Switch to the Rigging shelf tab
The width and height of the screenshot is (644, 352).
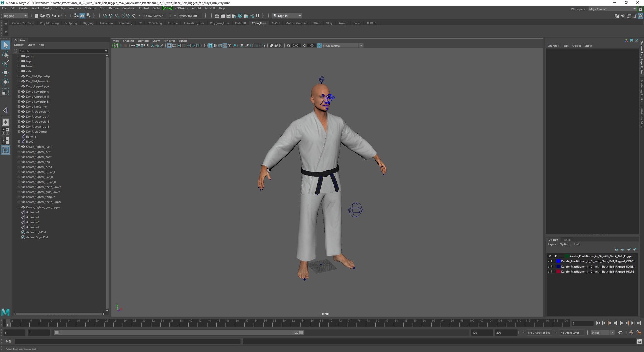[88, 23]
